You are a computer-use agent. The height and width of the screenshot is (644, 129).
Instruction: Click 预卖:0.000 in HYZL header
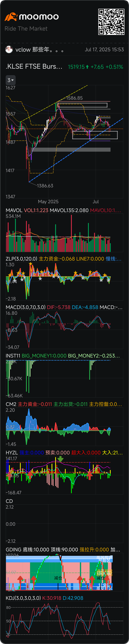point(57,453)
